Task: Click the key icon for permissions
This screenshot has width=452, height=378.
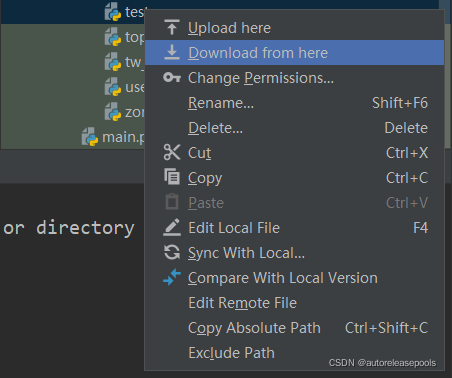Action: click(172, 78)
